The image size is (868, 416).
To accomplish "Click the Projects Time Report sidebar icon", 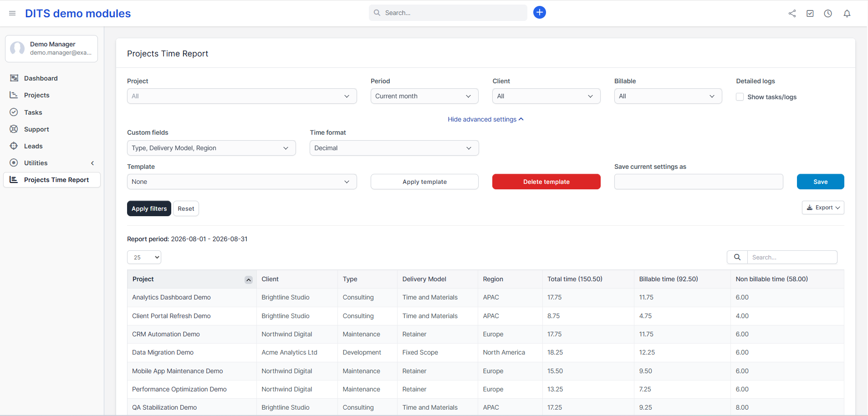I will click(14, 179).
